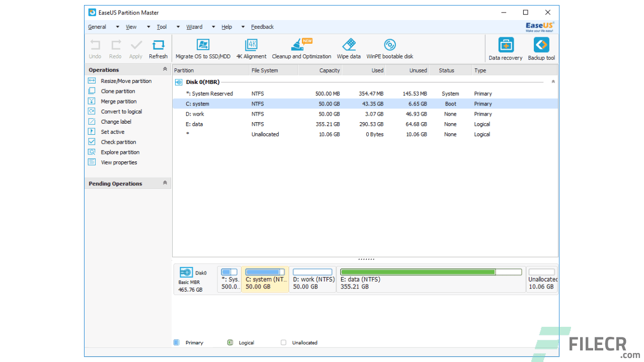Collapse the Operations panel
Viewport: 644px width, 362px height.
pos(165,69)
